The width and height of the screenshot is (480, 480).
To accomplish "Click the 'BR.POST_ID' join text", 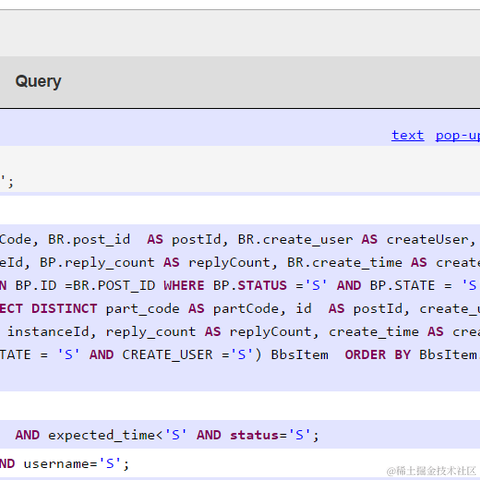I will 114,286.
